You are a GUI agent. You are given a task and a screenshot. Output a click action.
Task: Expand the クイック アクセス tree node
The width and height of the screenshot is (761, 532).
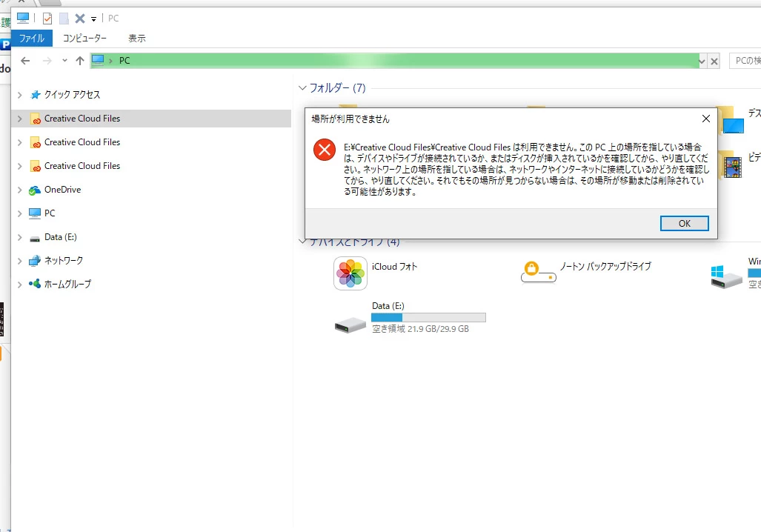20,95
